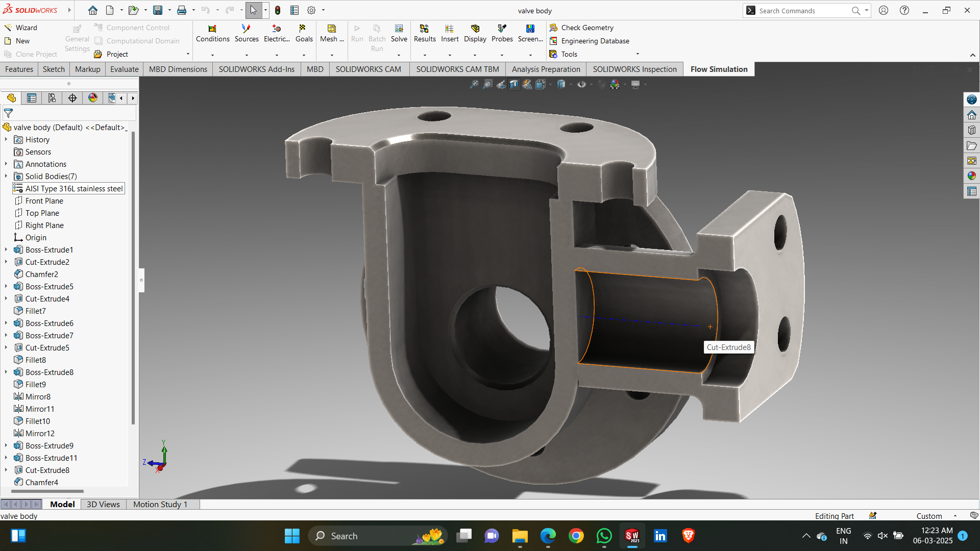Click the Rebuild traffic light icon
The width and height of the screenshot is (980, 551).
click(x=278, y=10)
